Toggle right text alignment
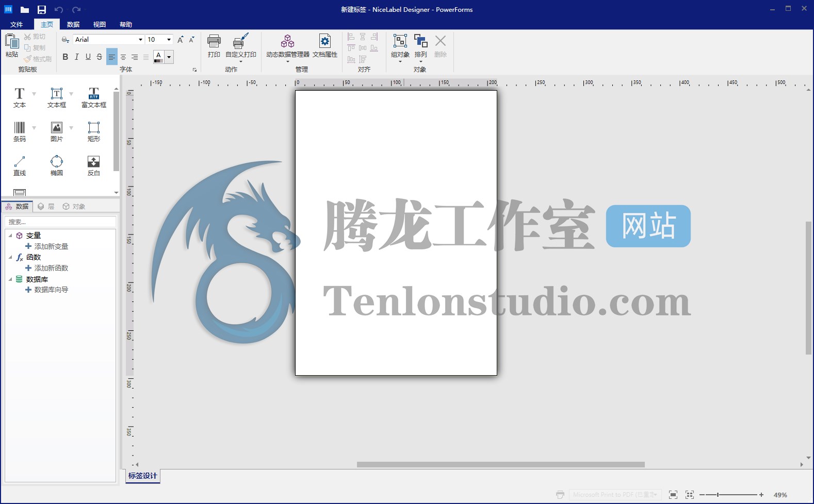This screenshot has width=814, height=504. click(x=135, y=57)
